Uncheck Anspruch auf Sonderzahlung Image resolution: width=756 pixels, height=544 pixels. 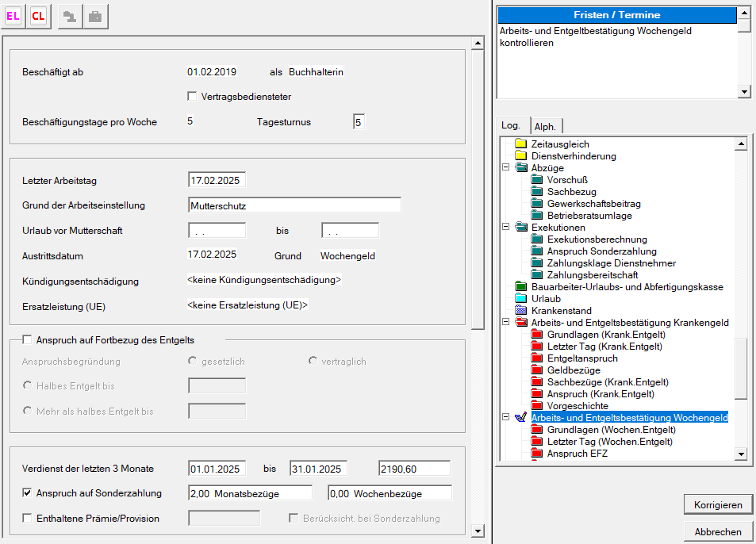coord(27,493)
